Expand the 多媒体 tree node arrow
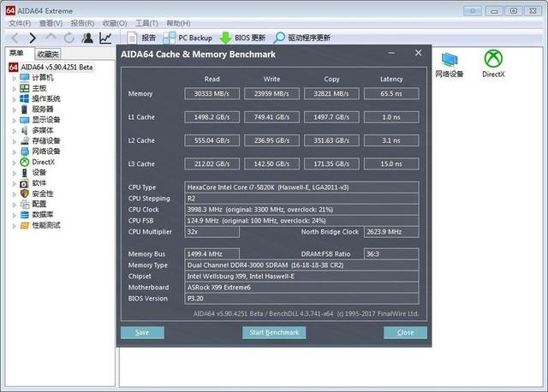 tap(14, 131)
